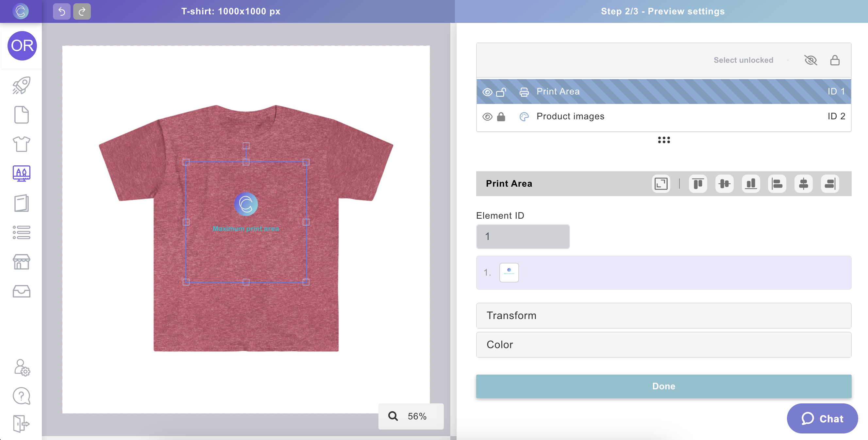
Task: Open the help question mark icon
Action: click(21, 396)
